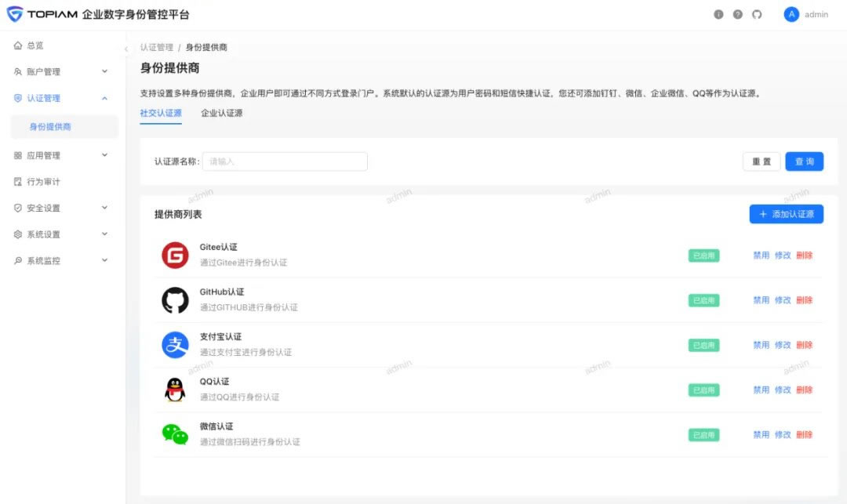Expand the 安全设置 menu chevron

click(x=105, y=207)
